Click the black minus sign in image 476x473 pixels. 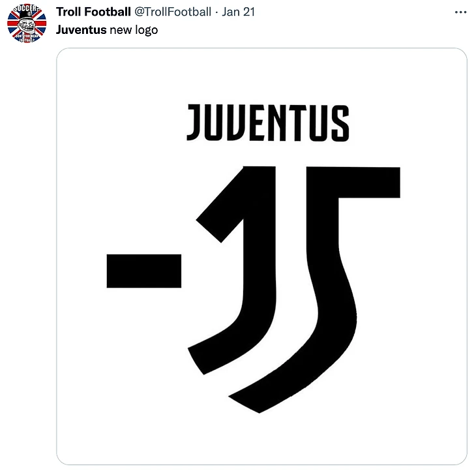tap(143, 271)
